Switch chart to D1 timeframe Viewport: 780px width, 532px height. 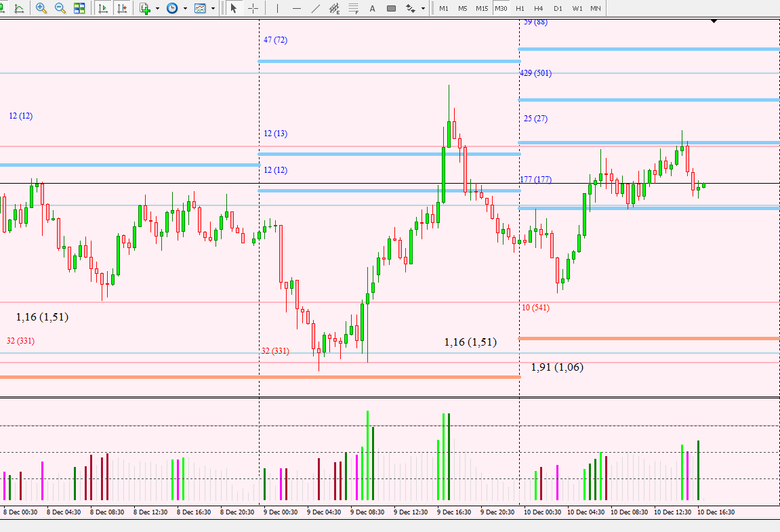[x=558, y=8]
